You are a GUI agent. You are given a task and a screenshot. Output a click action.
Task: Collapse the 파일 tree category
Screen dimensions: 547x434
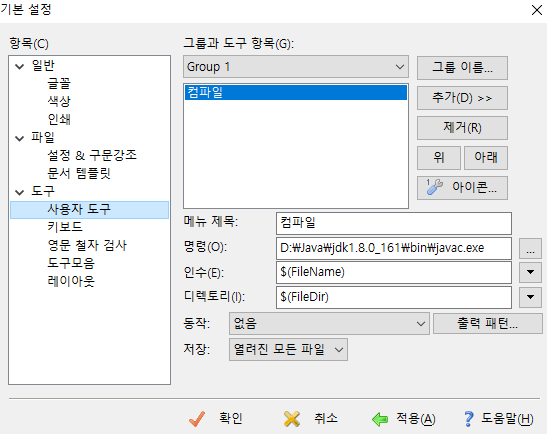click(x=20, y=139)
